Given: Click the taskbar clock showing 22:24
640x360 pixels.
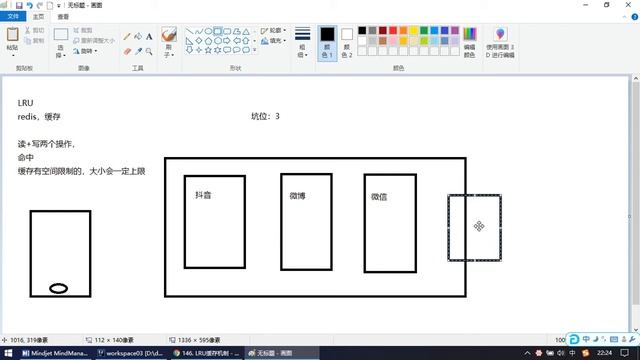Looking at the screenshot, I should click(x=604, y=353).
